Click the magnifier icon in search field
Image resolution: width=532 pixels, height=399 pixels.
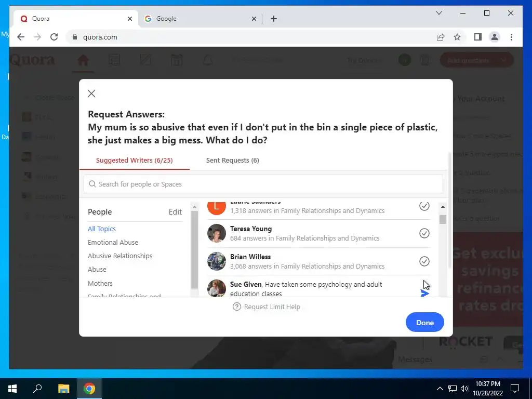[x=92, y=184]
